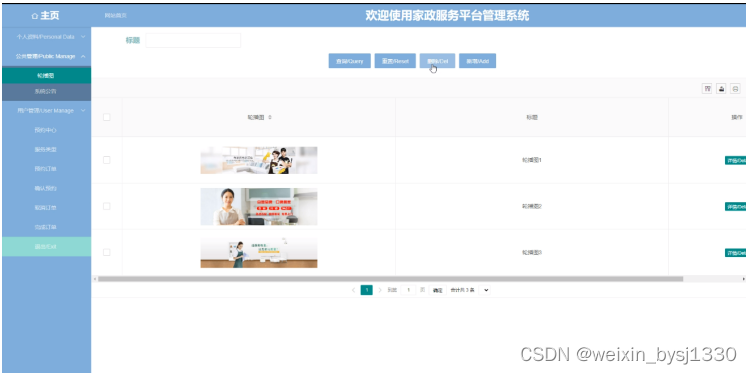The width and height of the screenshot is (752, 374).
Task: Click the 操作 column header
Action: coord(737,117)
